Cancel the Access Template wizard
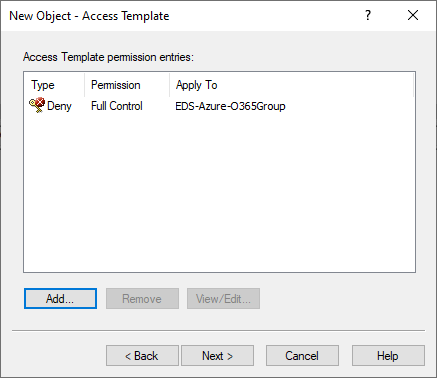 coord(302,356)
